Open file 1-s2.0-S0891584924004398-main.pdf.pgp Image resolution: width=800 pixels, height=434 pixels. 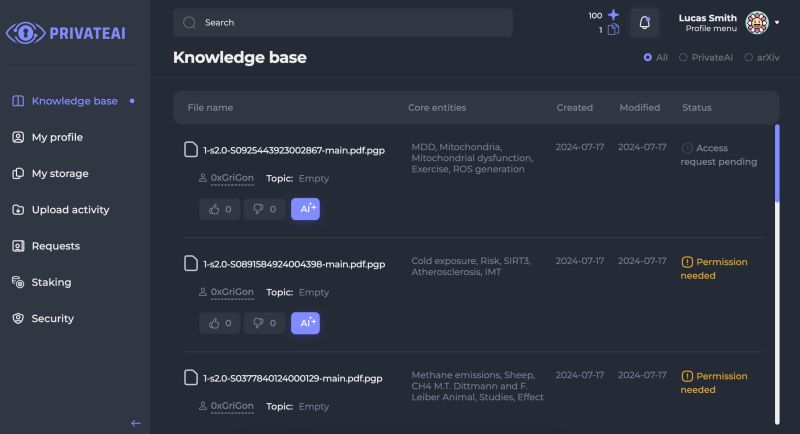pos(294,264)
